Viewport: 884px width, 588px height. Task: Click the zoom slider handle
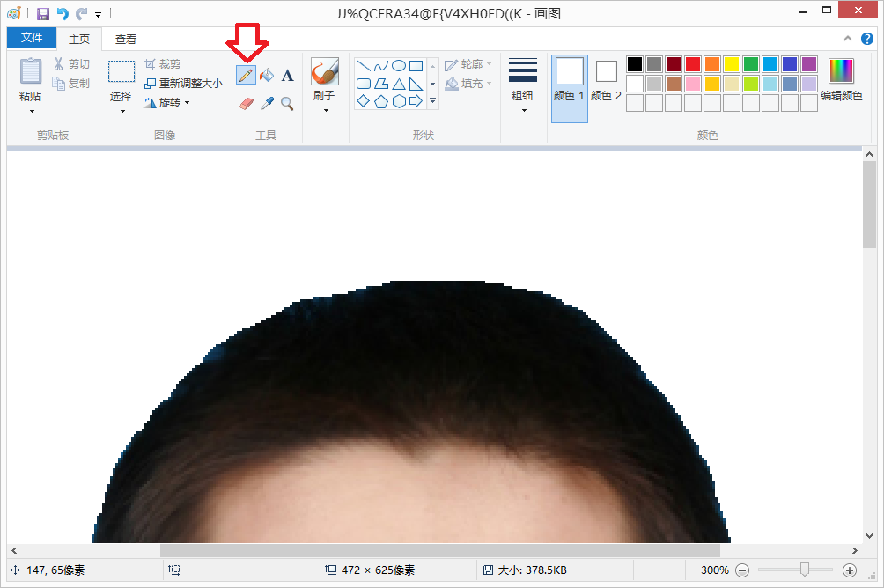coord(805,570)
